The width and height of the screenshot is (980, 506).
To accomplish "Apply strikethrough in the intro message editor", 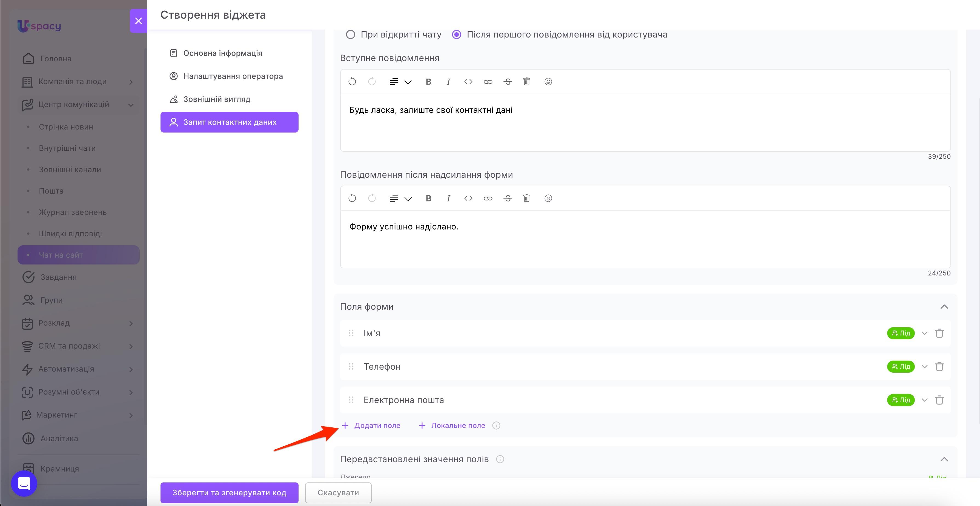I will coord(508,82).
